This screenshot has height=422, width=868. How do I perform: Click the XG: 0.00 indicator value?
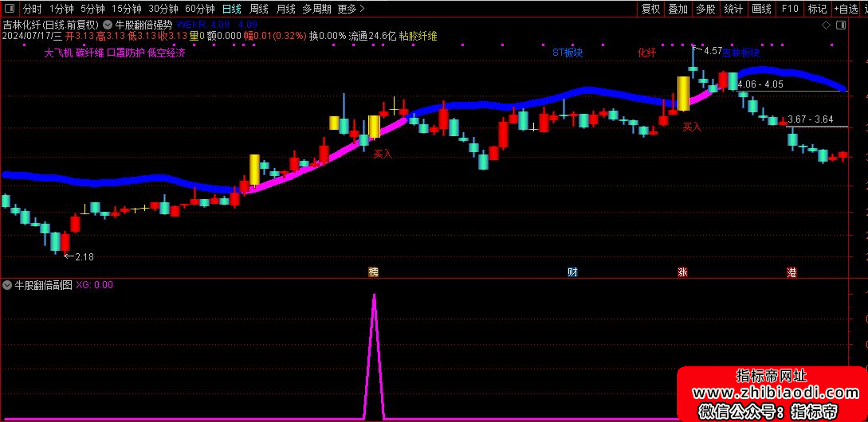95,285
